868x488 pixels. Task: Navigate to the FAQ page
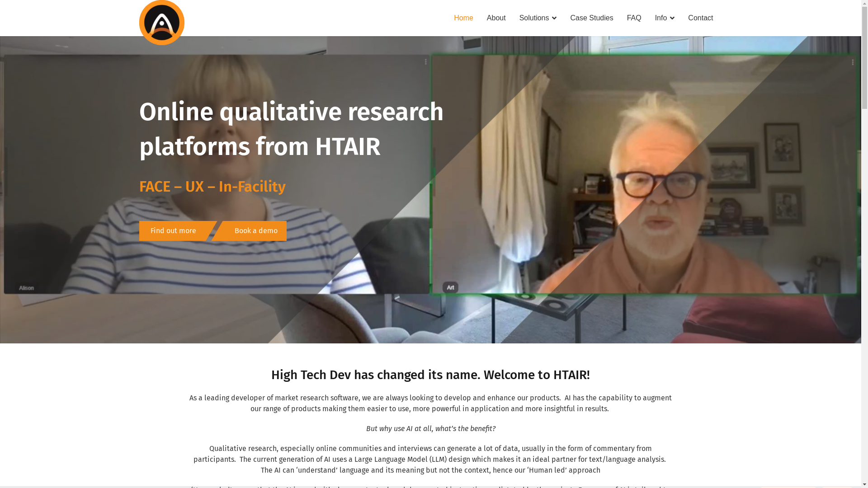click(x=634, y=18)
